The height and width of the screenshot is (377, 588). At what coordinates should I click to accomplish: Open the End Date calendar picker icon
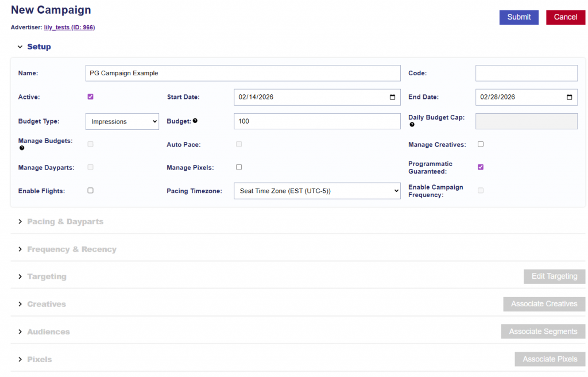569,97
